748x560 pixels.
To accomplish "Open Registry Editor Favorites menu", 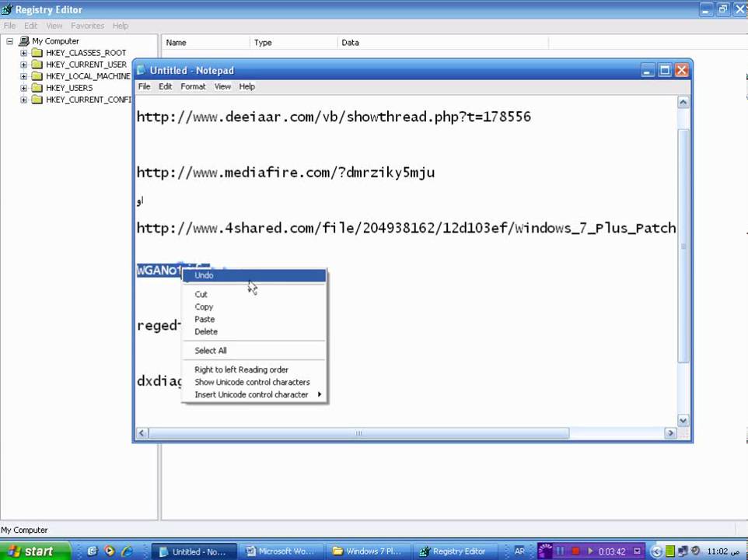I will click(x=87, y=26).
